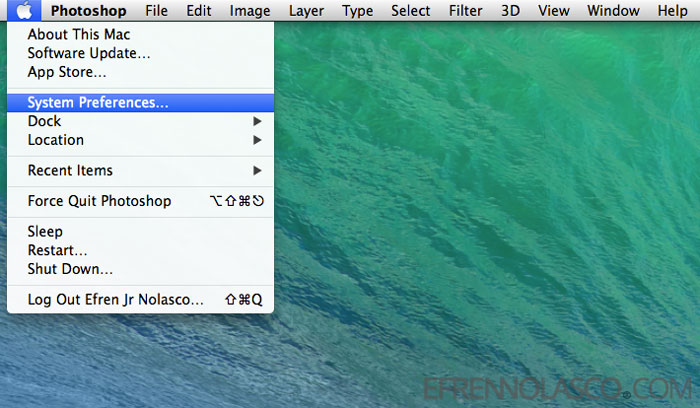
Task: Open the Edit menu
Action: (x=199, y=10)
